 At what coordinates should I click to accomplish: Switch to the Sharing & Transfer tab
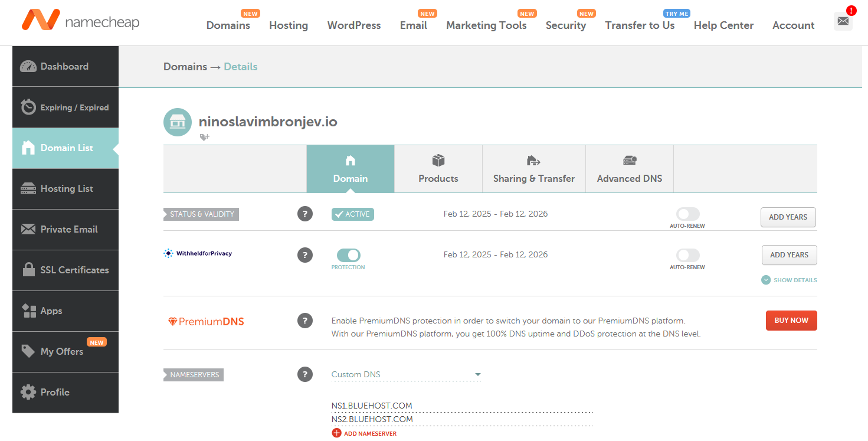534,169
